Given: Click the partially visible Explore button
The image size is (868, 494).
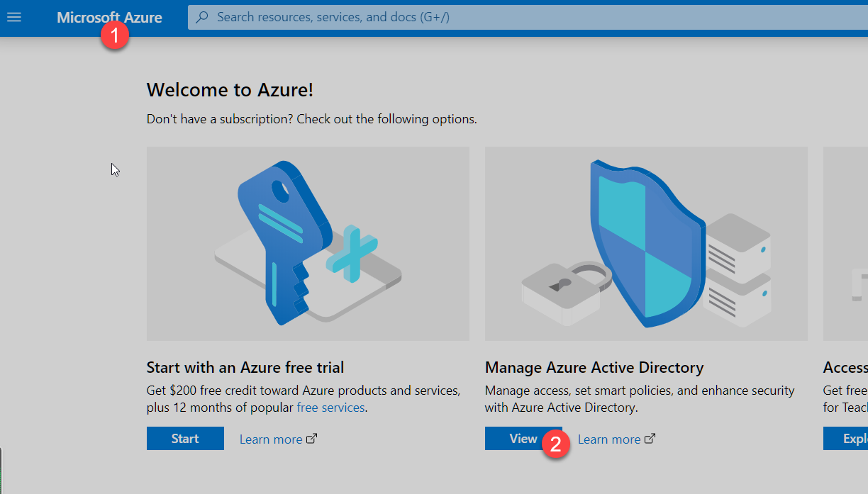Looking at the screenshot, I should point(851,439).
